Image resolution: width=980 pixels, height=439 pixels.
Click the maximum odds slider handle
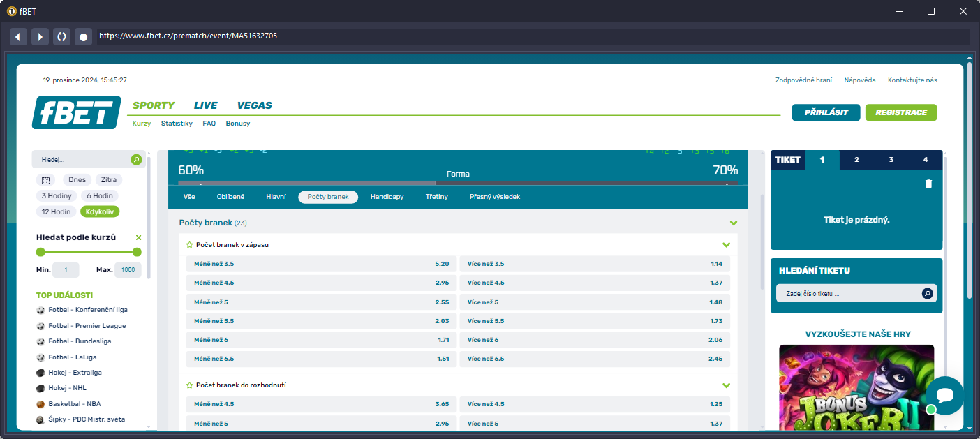[137, 252]
